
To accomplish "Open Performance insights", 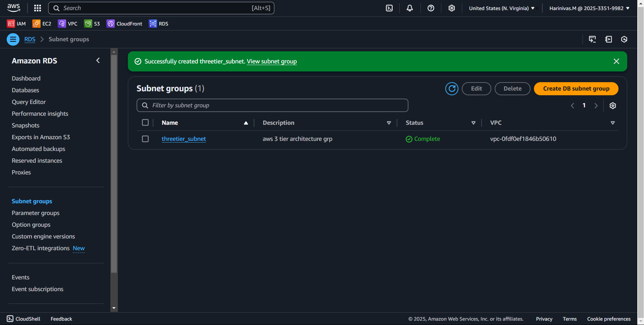I will [40, 114].
